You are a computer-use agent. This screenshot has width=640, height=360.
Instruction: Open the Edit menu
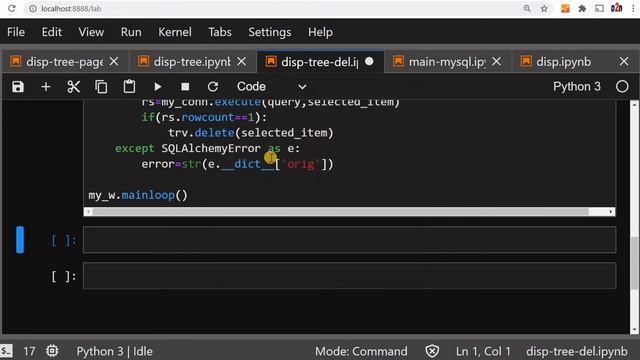[51, 32]
